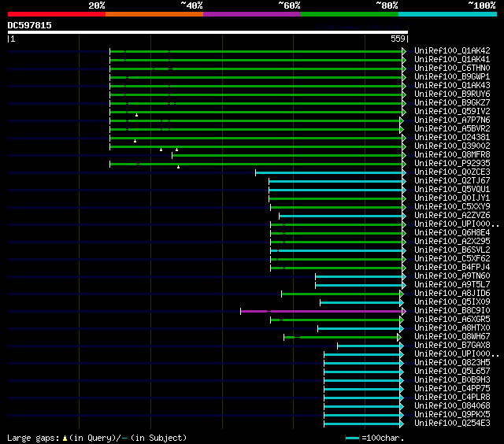This screenshot has width=504, height=444.
Task: Select the UniRef100_Q39002 label
Action: [x=452, y=146]
